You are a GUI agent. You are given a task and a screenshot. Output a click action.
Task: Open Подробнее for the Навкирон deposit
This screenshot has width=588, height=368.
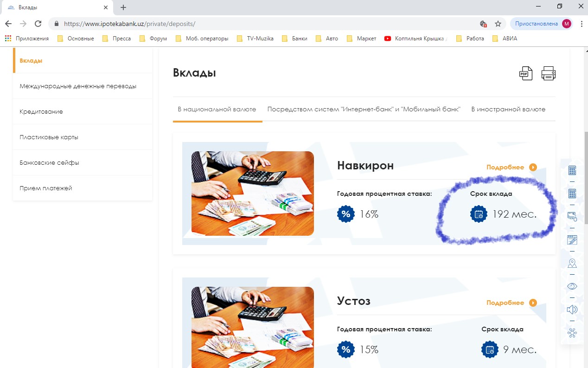pos(511,168)
